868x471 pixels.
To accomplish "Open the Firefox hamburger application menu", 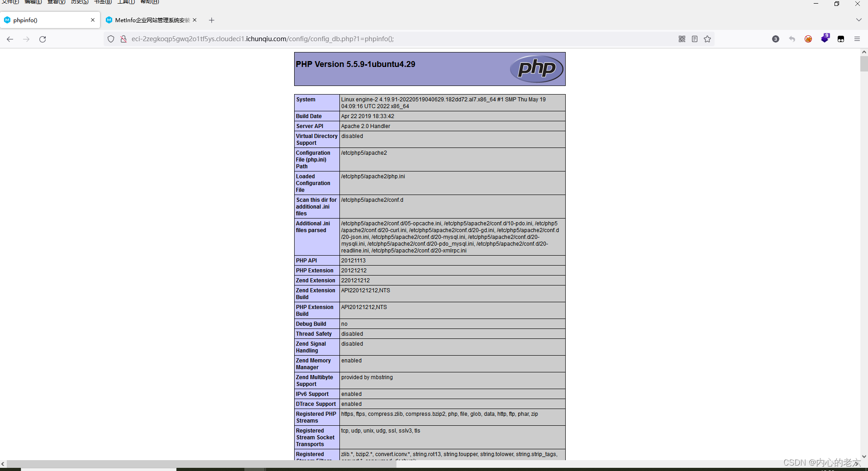I will click(857, 39).
